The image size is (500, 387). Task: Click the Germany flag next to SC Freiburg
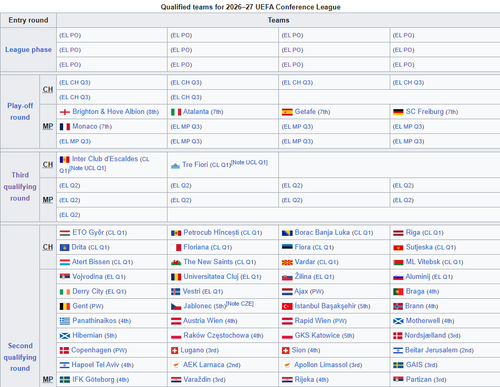[x=398, y=112]
